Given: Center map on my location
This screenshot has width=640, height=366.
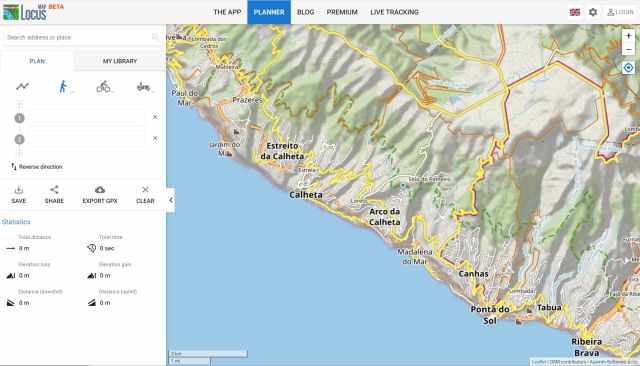Looking at the screenshot, I should (x=629, y=68).
